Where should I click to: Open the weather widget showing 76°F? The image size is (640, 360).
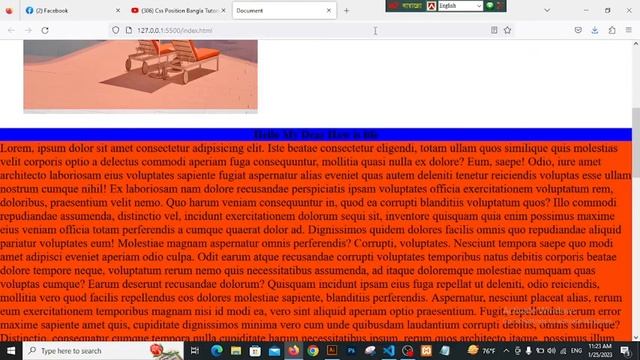tap(482, 351)
